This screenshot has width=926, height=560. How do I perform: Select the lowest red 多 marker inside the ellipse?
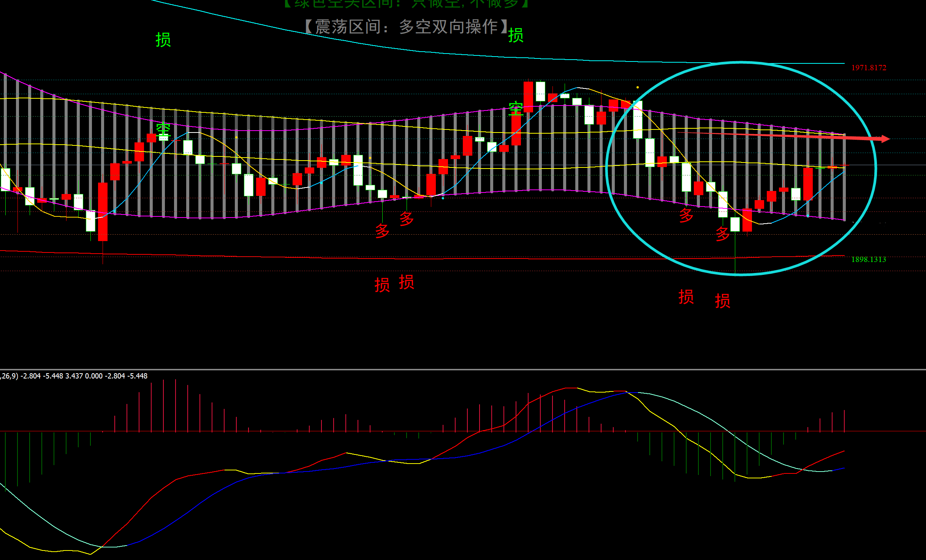[x=722, y=233]
